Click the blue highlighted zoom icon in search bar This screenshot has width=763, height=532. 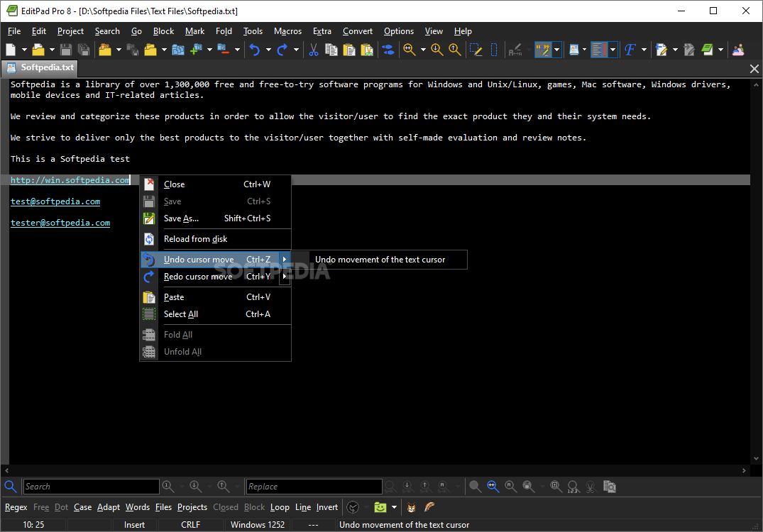493,487
